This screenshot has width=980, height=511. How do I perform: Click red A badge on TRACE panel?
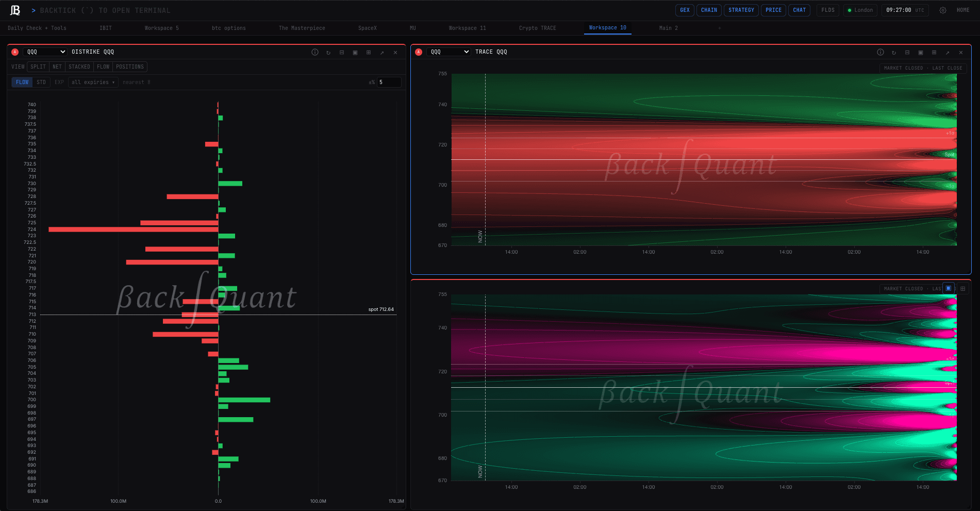(x=419, y=52)
